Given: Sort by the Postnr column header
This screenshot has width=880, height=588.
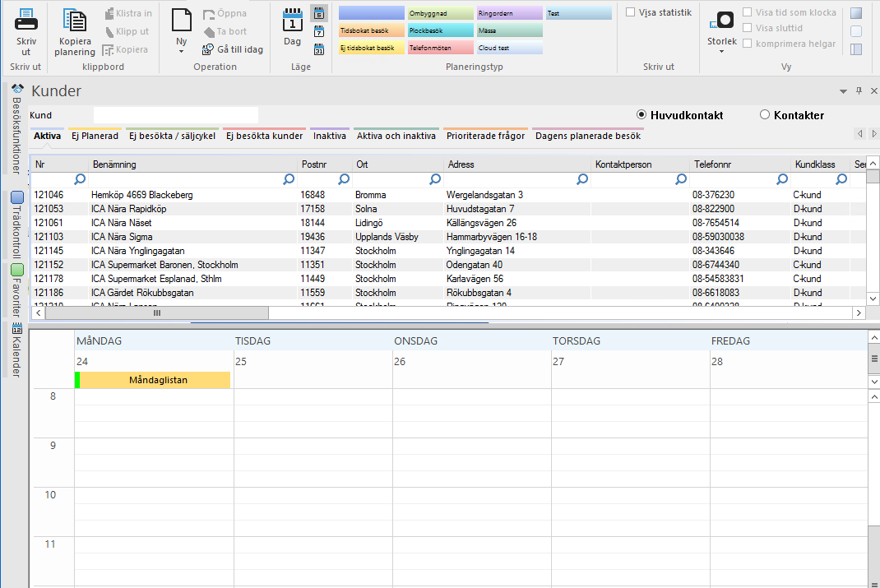Looking at the screenshot, I should point(324,164).
